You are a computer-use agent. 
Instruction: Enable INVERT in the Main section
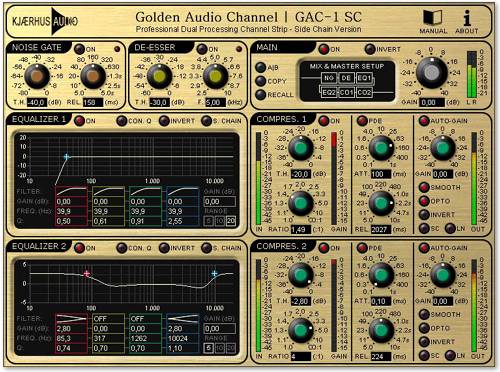370,49
